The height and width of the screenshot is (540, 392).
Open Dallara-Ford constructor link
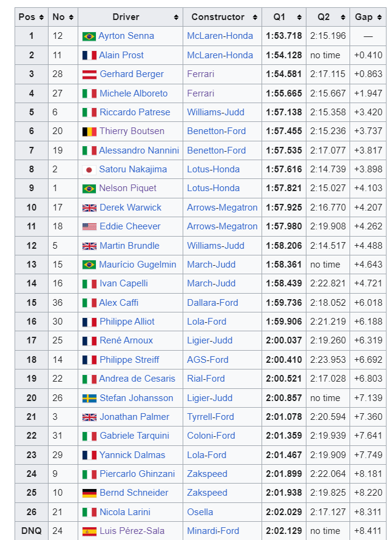[x=212, y=303]
